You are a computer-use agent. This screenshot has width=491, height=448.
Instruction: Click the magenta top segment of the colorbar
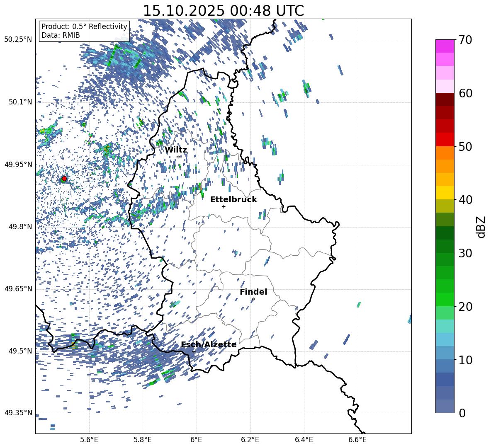pyautogui.click(x=445, y=46)
